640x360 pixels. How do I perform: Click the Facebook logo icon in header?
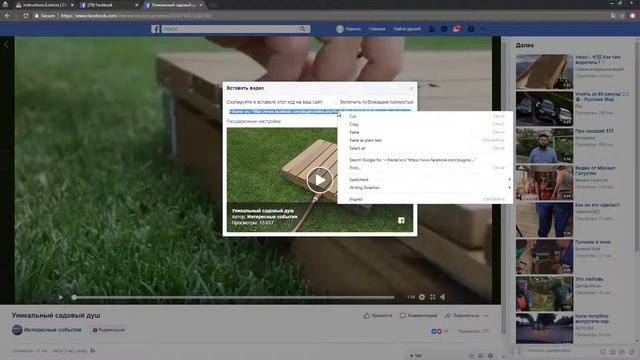pos(155,29)
